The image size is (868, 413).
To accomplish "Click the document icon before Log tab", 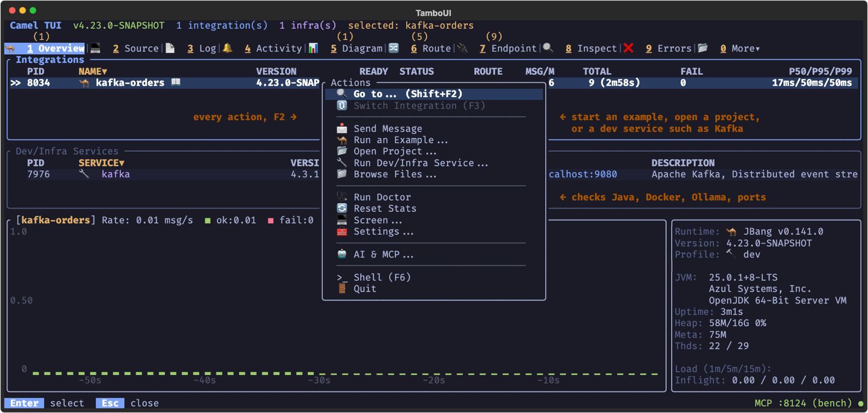I will pos(170,48).
